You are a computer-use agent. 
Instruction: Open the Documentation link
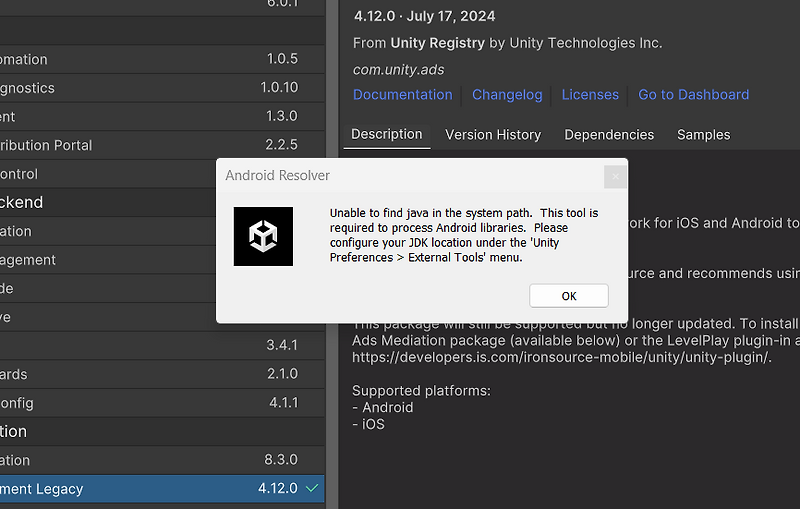403,95
